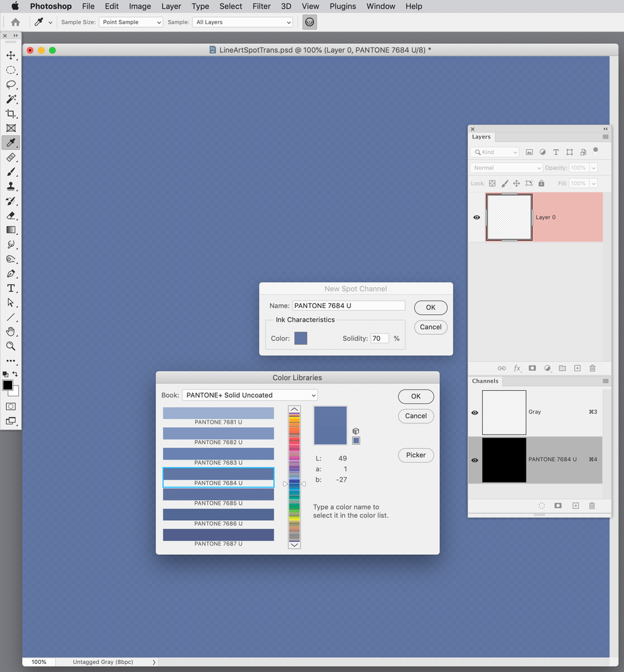Open the Sample Size dropdown
This screenshot has height=672, width=624.
click(x=130, y=22)
